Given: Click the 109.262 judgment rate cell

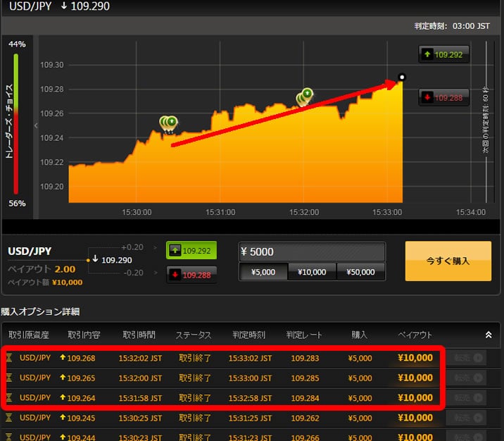Looking at the screenshot, I should pyautogui.click(x=305, y=418).
